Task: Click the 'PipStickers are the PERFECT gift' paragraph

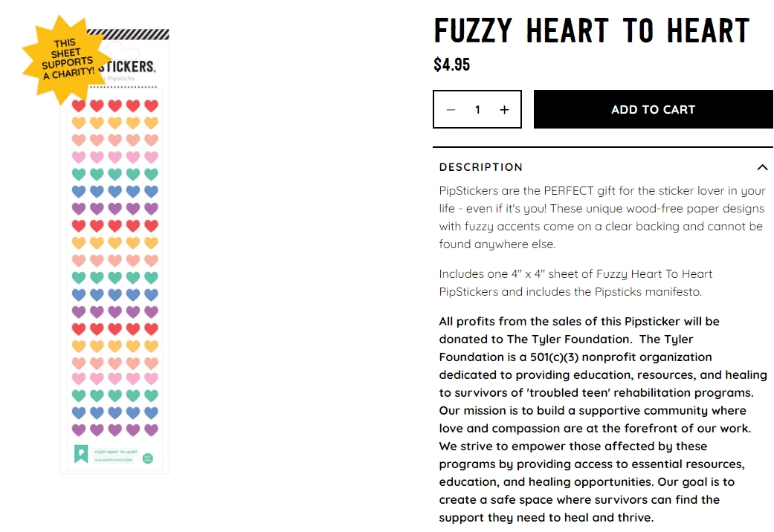Action: (x=602, y=217)
